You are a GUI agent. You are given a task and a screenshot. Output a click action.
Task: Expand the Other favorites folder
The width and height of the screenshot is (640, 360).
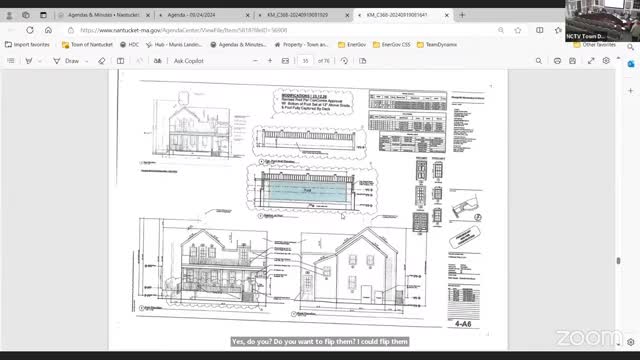coord(595,44)
